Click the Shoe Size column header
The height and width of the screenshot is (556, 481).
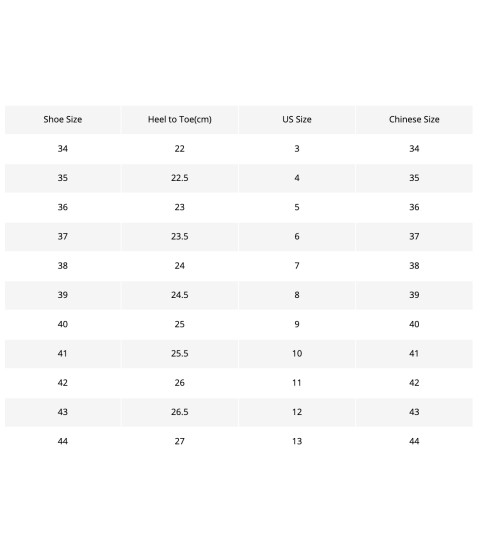tap(63, 119)
